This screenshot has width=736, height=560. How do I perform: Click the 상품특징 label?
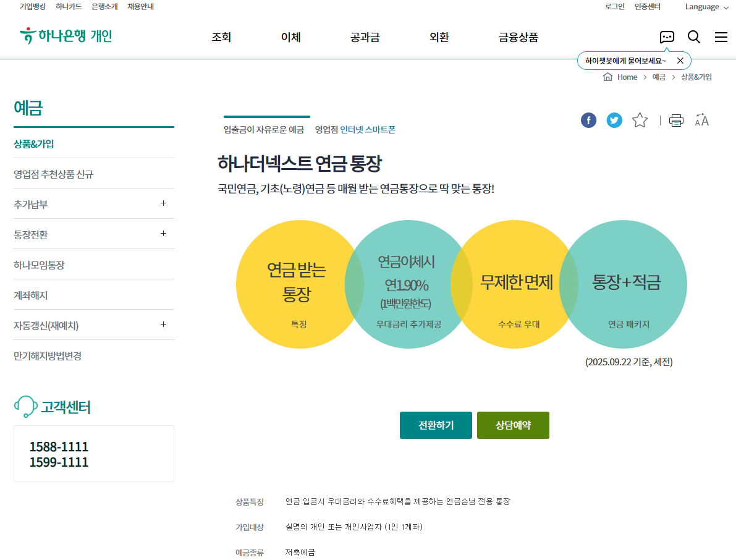(249, 502)
